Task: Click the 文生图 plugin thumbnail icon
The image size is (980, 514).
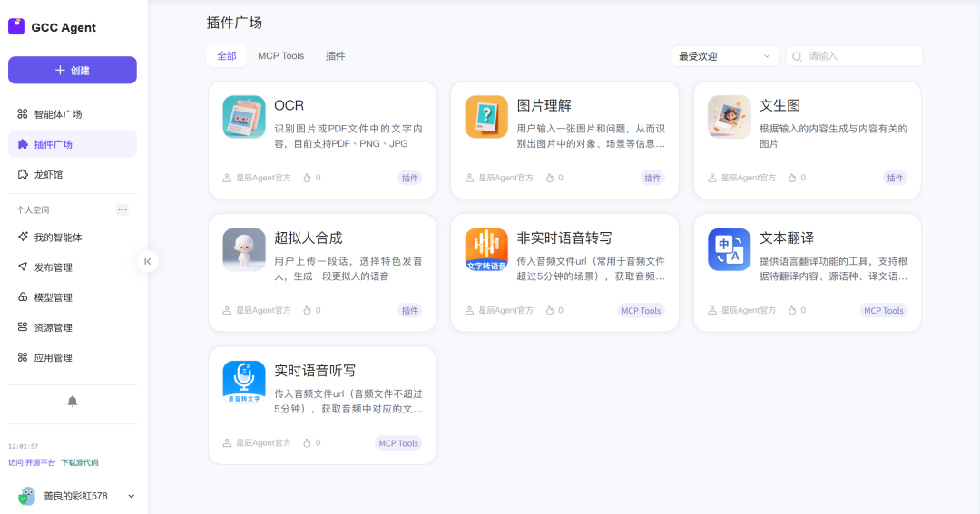Action: click(729, 117)
